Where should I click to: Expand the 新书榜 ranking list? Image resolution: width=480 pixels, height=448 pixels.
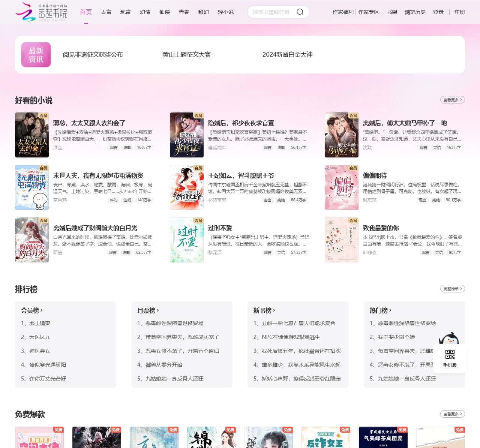(264, 310)
